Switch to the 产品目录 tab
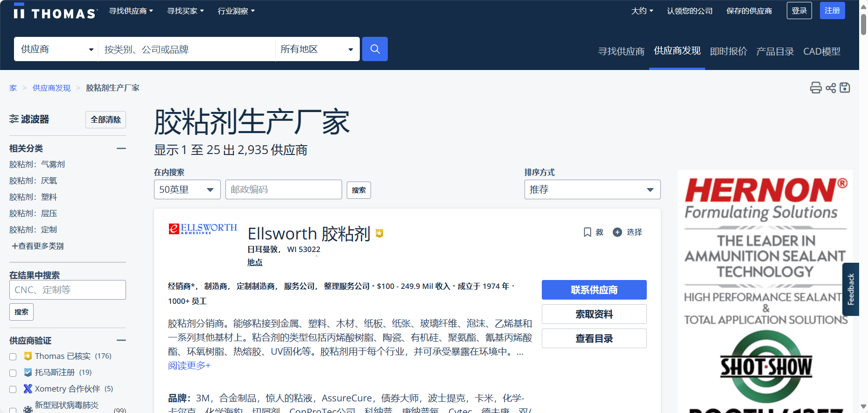868x413 pixels. pyautogui.click(x=775, y=51)
